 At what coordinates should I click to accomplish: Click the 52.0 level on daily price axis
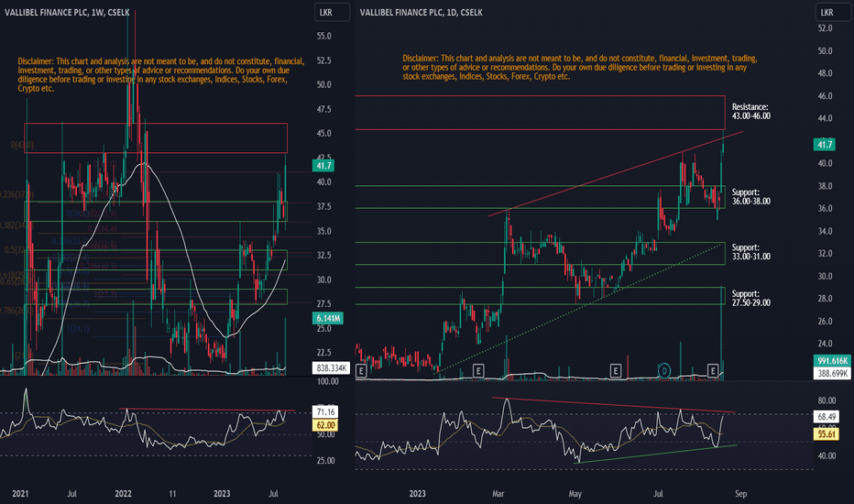point(825,27)
